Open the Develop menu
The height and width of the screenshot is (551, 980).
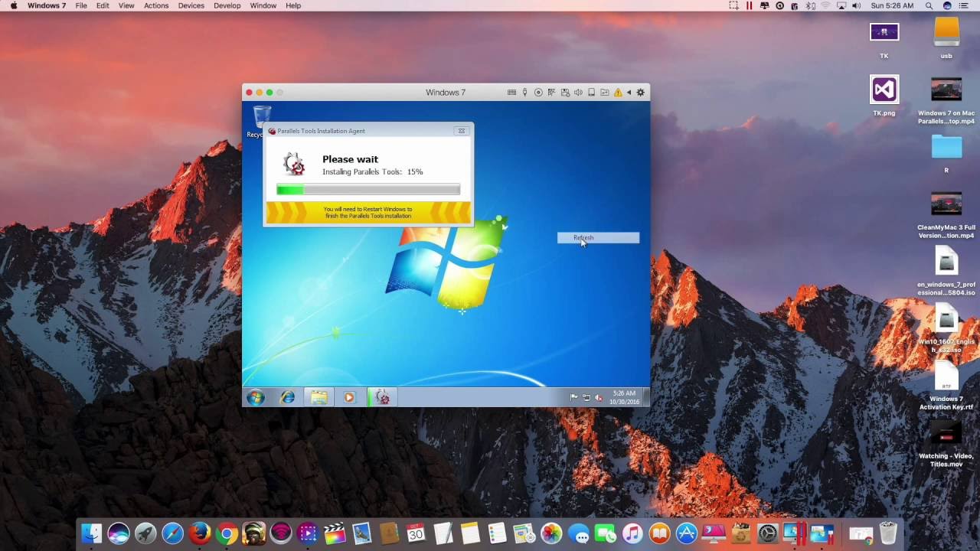point(227,5)
